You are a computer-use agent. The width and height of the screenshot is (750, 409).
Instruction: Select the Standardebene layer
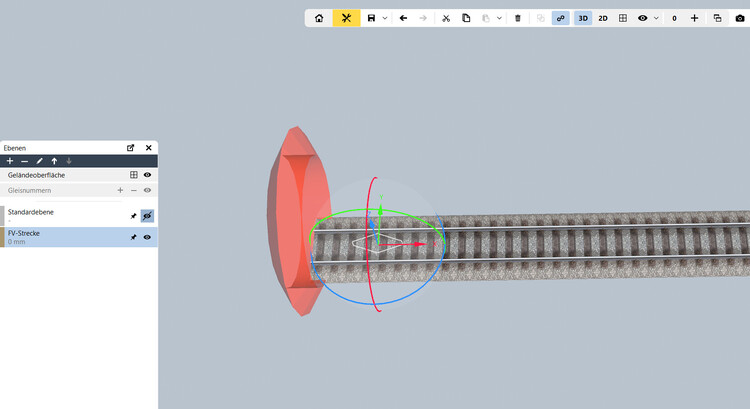coord(79,216)
